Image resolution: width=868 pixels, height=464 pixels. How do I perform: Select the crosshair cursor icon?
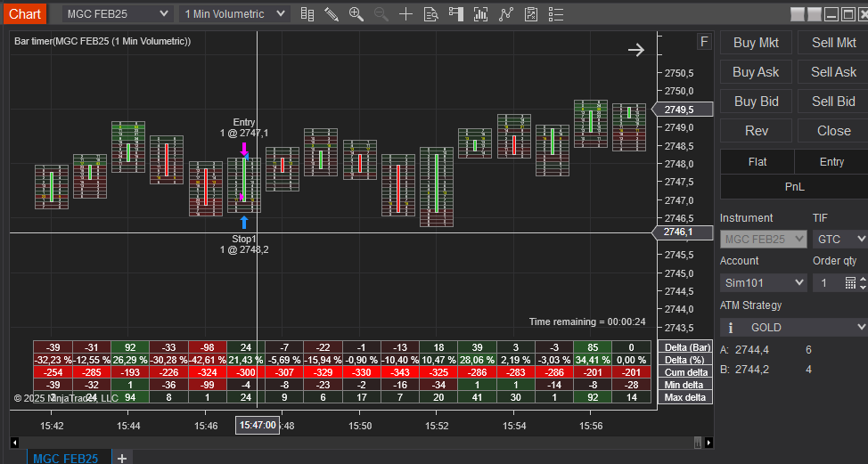pos(405,14)
